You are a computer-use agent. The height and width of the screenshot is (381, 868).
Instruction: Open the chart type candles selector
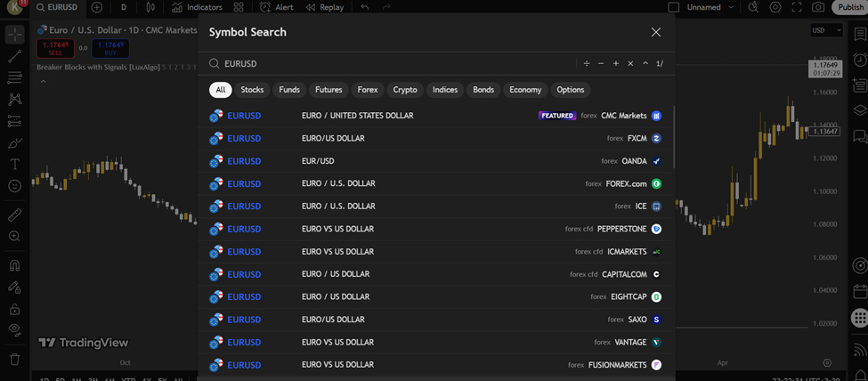point(150,7)
